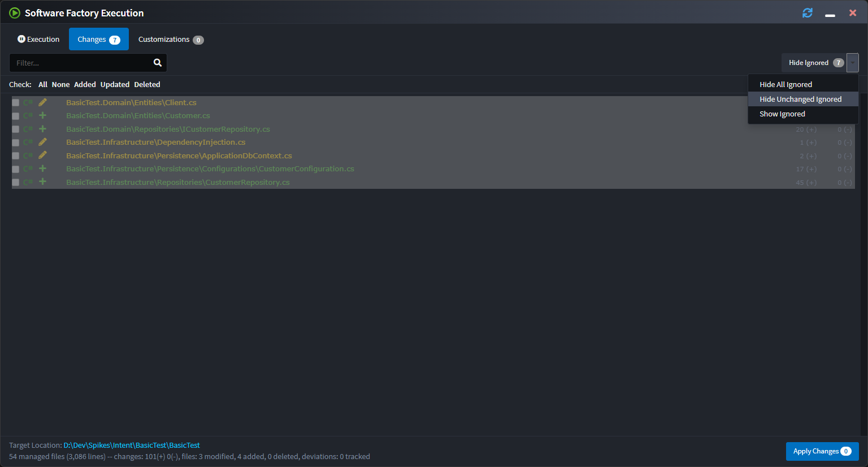The height and width of the screenshot is (467, 868).
Task: Switch to the Customizations tab
Action: pyautogui.click(x=164, y=39)
